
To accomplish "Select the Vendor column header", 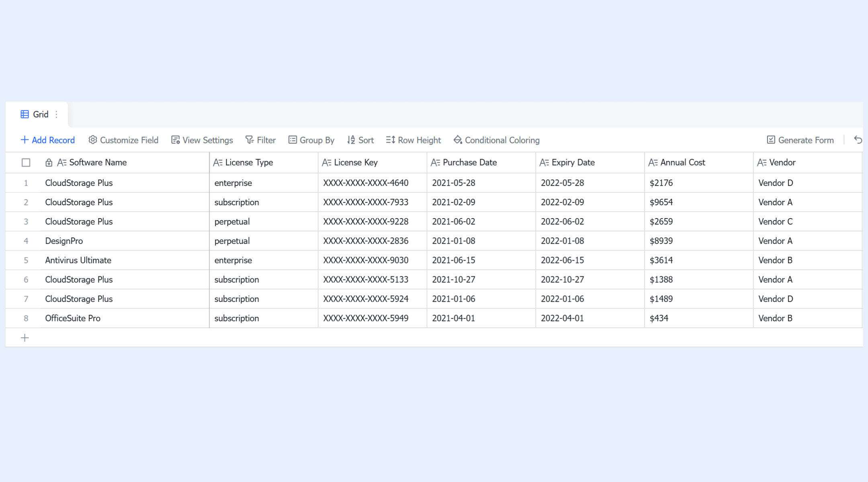I will click(x=808, y=163).
